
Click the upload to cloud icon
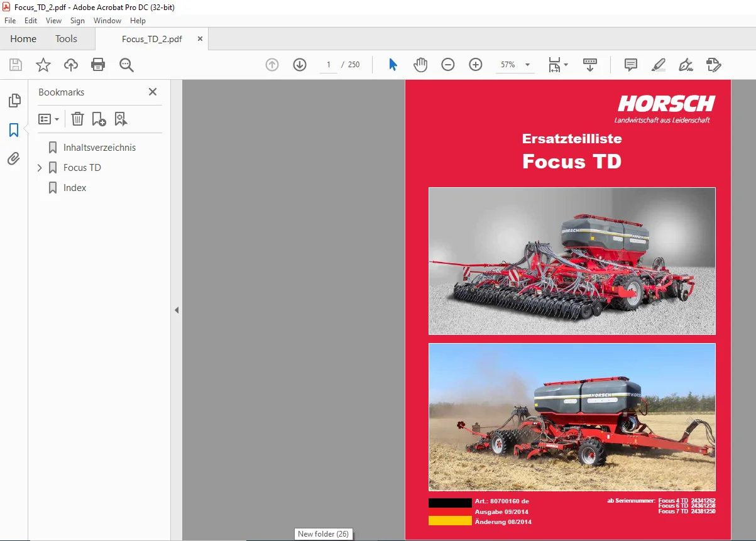point(71,65)
